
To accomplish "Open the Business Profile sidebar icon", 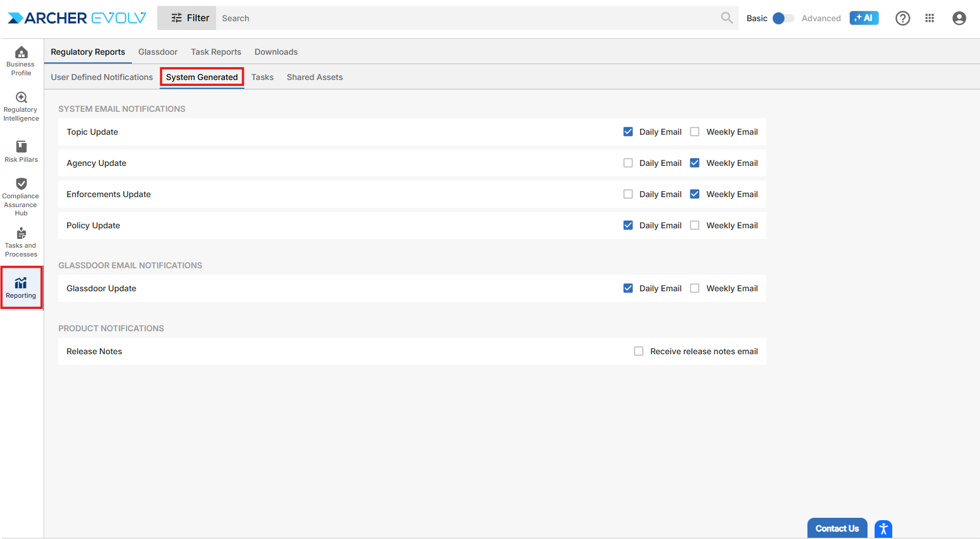I will [21, 61].
